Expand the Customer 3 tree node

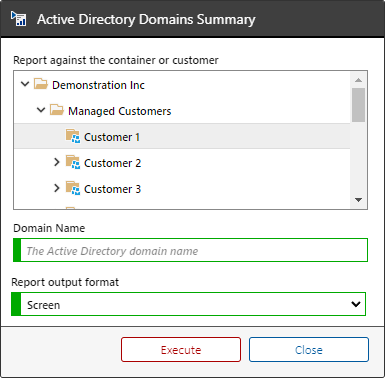pyautogui.click(x=57, y=188)
